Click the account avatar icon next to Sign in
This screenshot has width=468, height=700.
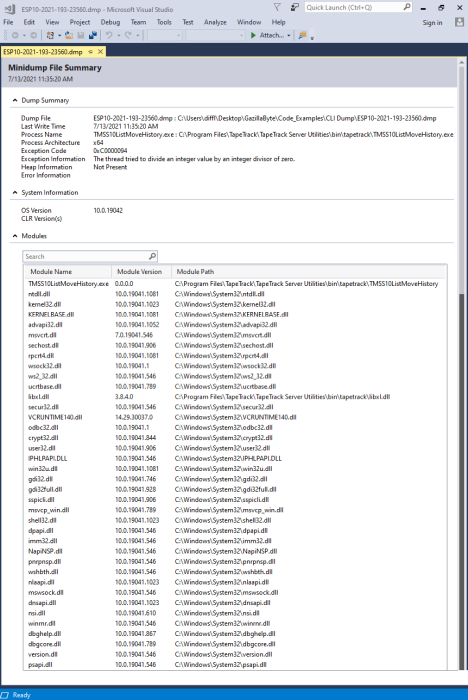click(x=459, y=22)
